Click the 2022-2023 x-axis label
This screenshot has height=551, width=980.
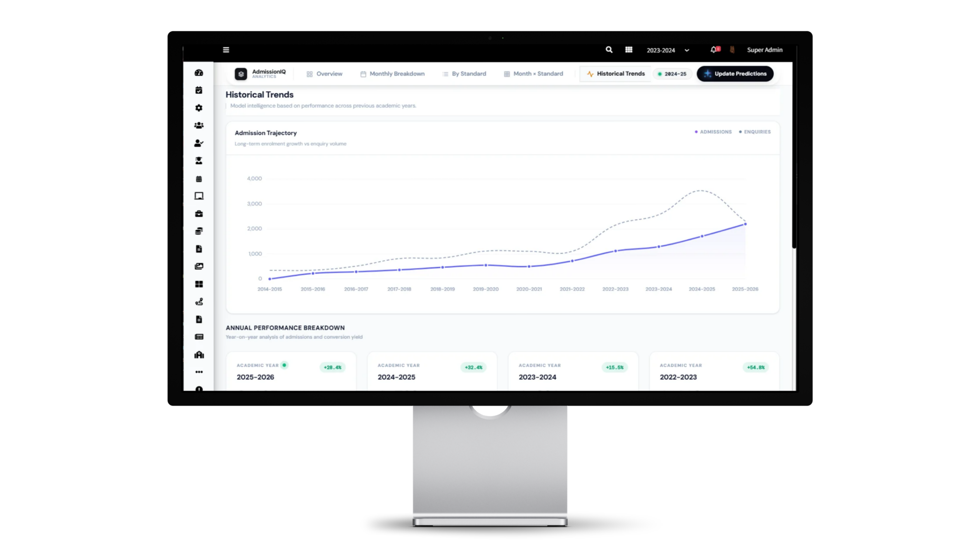615,289
